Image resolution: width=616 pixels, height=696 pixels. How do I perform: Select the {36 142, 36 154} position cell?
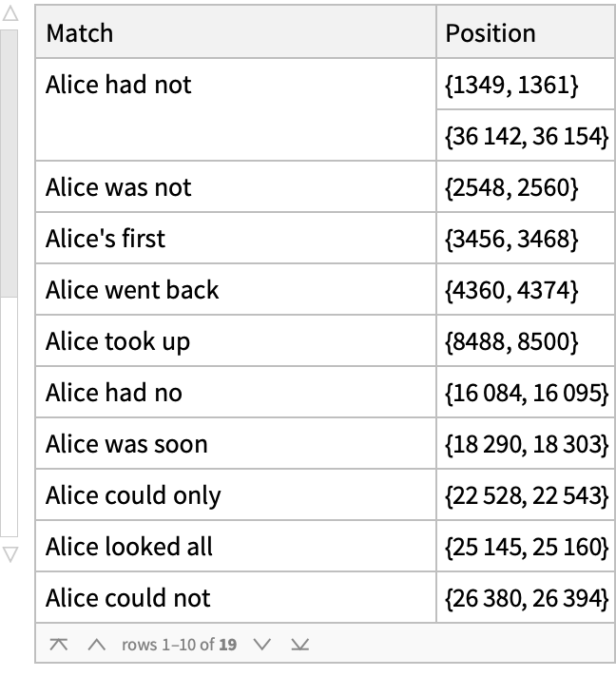(x=526, y=136)
